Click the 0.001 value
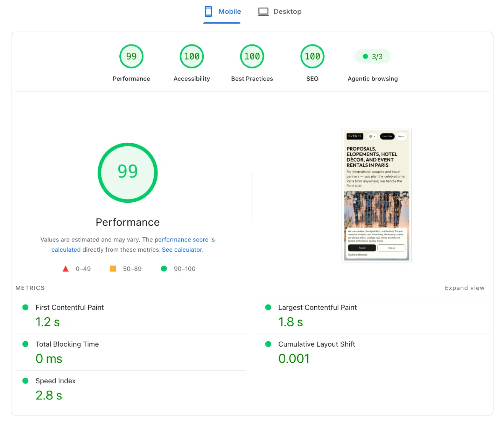Viewport: 504px width, 425px height. [x=294, y=359]
